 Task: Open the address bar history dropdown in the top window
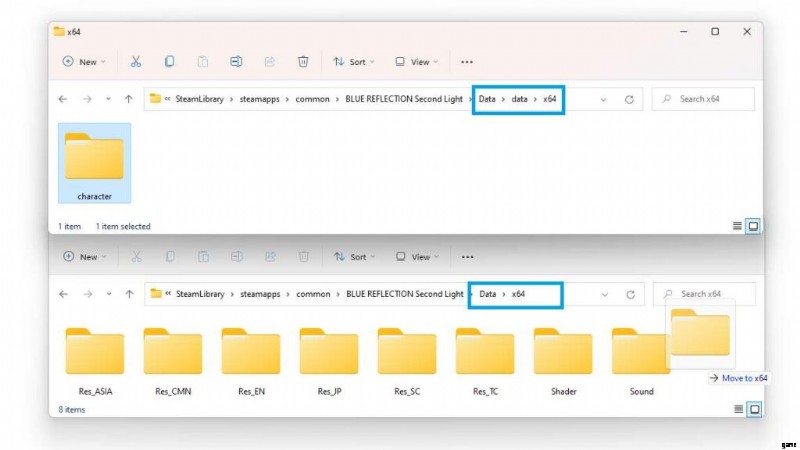click(x=604, y=99)
